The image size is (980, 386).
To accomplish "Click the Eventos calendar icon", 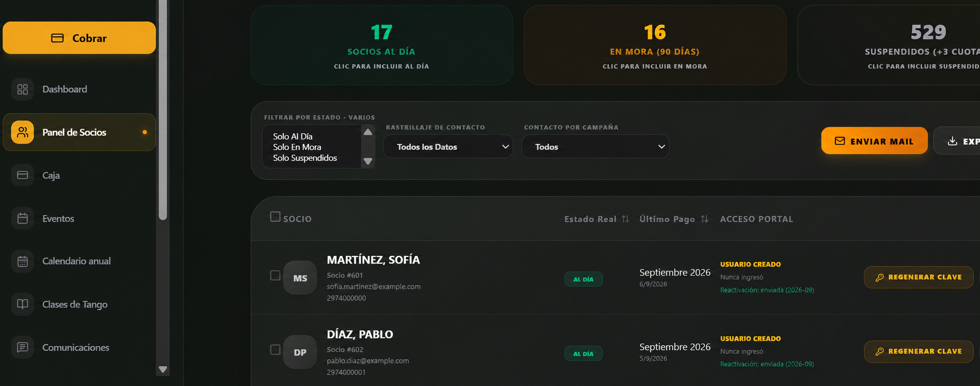I will [23, 218].
